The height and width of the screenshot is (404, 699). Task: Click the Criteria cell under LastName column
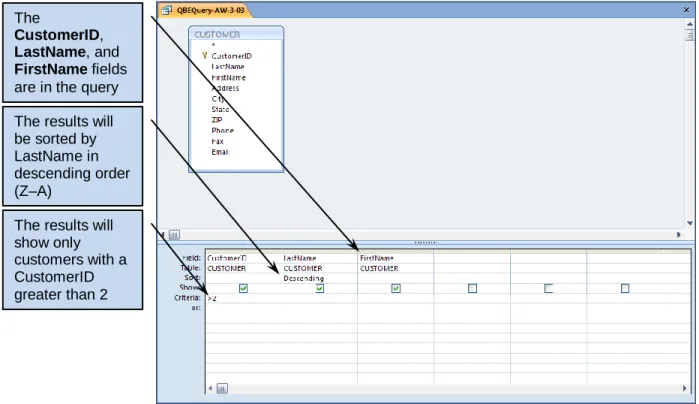point(319,298)
